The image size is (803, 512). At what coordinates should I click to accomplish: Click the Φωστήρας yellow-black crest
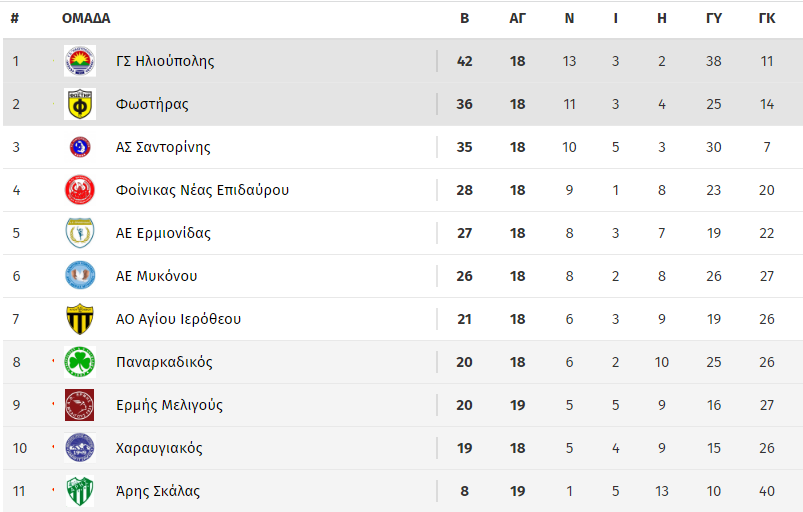[80, 104]
